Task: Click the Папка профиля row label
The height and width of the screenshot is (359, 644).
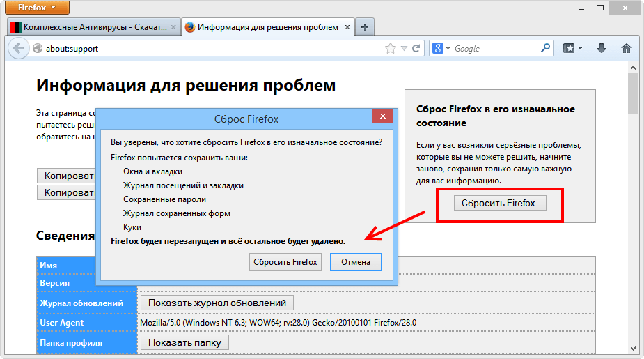Action: (x=71, y=343)
